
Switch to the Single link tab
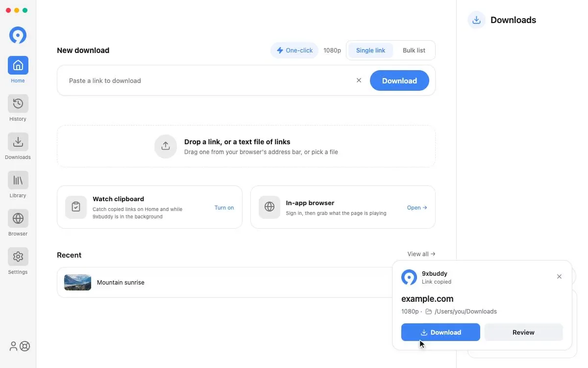coord(370,50)
